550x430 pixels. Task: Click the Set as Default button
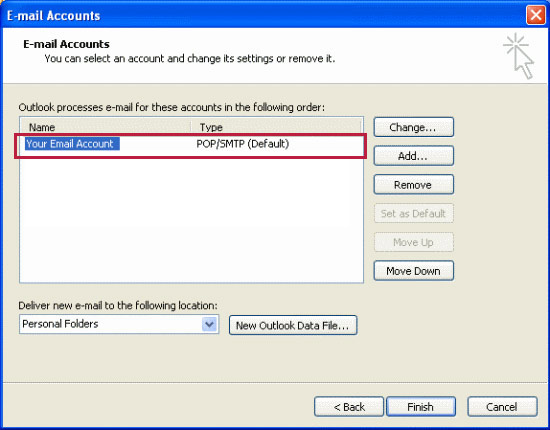[x=414, y=214]
